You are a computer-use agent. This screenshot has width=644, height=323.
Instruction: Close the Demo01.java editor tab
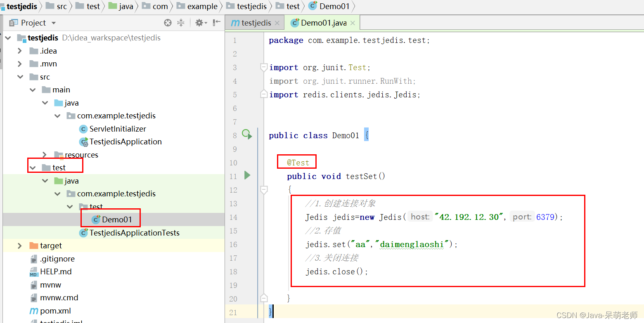click(x=353, y=23)
